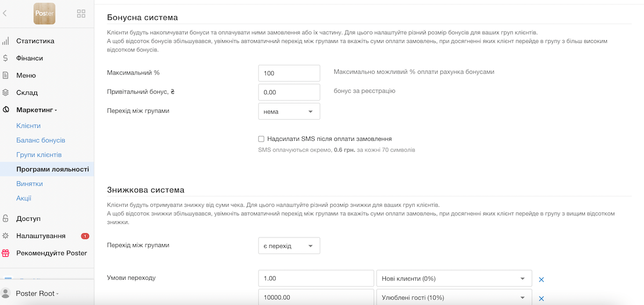Click the Access padlock icon
Viewport: 644px width, 305px height.
pyautogui.click(x=5, y=219)
